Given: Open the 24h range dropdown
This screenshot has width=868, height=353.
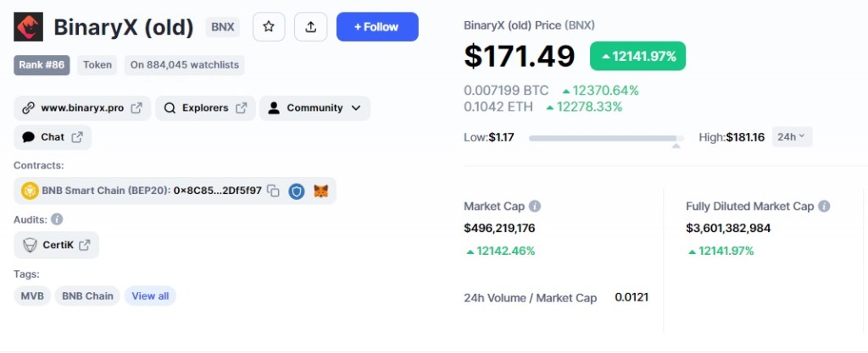Looking at the screenshot, I should tap(792, 137).
